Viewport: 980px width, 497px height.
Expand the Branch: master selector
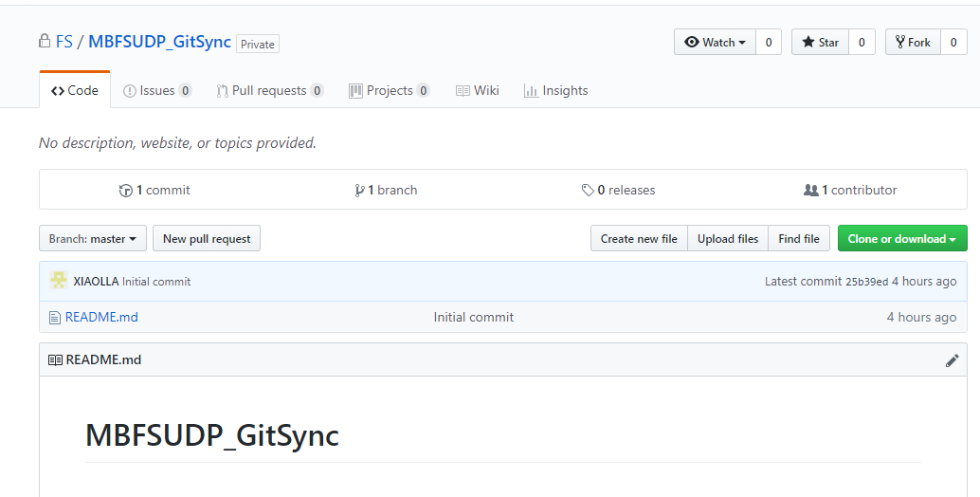(x=93, y=239)
